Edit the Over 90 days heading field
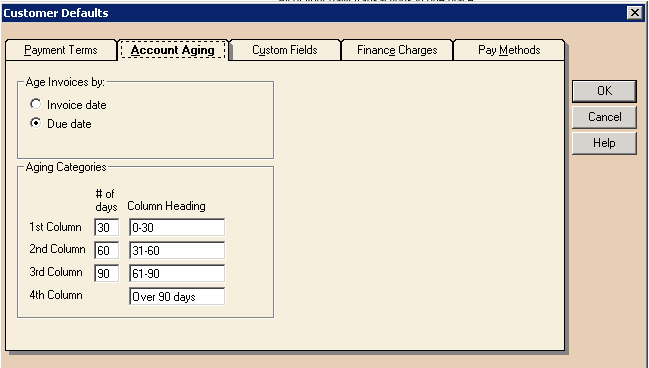The width and height of the screenshot is (649, 368). pos(177,296)
